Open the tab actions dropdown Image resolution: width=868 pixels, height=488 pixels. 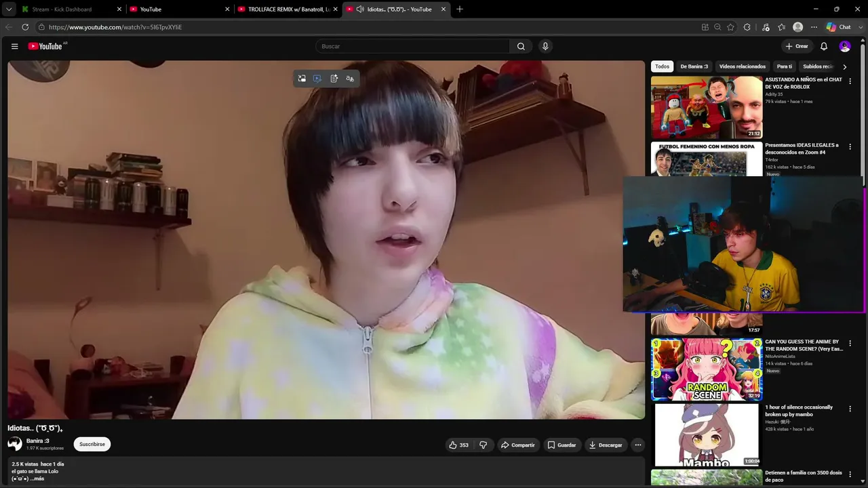[x=9, y=9]
